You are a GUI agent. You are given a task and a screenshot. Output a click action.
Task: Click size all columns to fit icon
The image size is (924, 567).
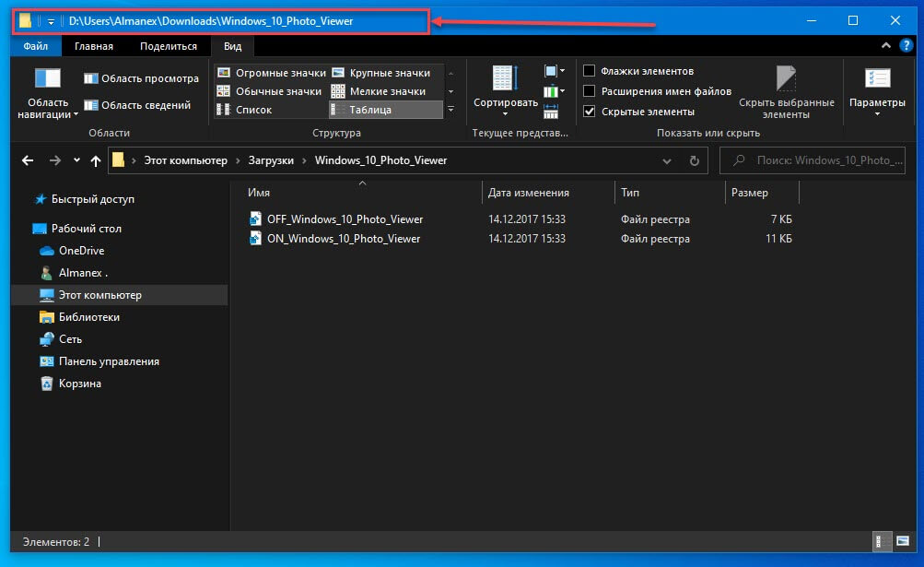point(551,112)
